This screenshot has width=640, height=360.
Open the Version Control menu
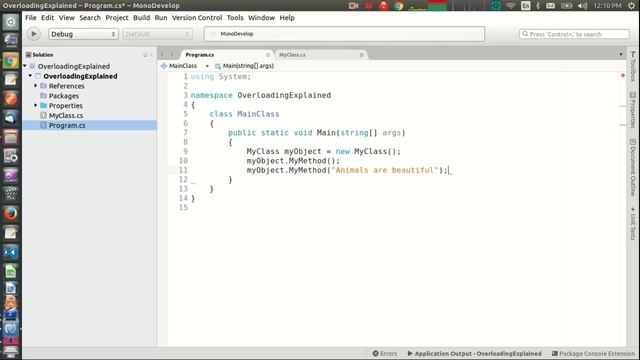(x=197, y=18)
